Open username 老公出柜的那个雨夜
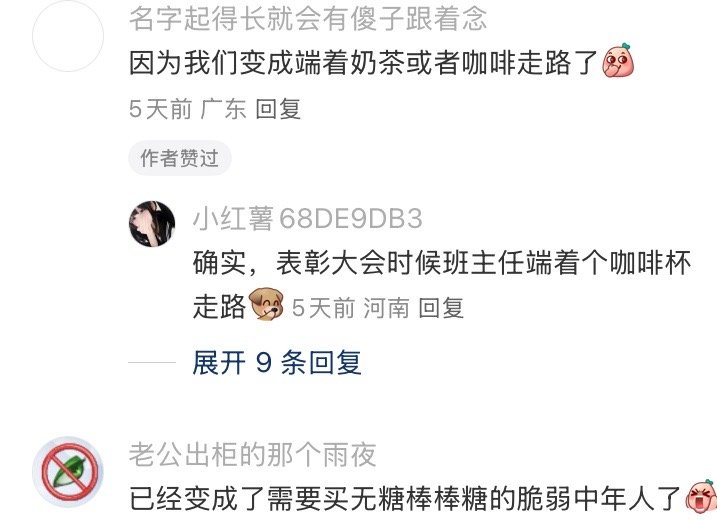717x521 pixels. click(252, 454)
